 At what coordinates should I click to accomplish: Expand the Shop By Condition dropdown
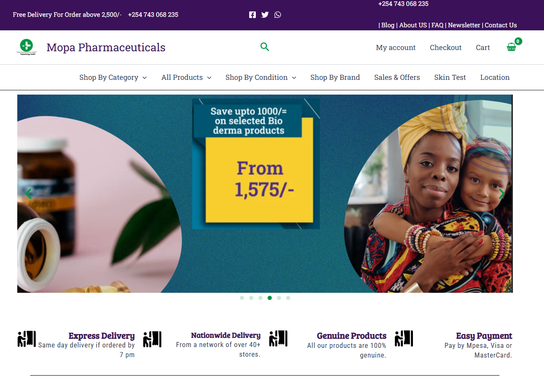coord(261,77)
